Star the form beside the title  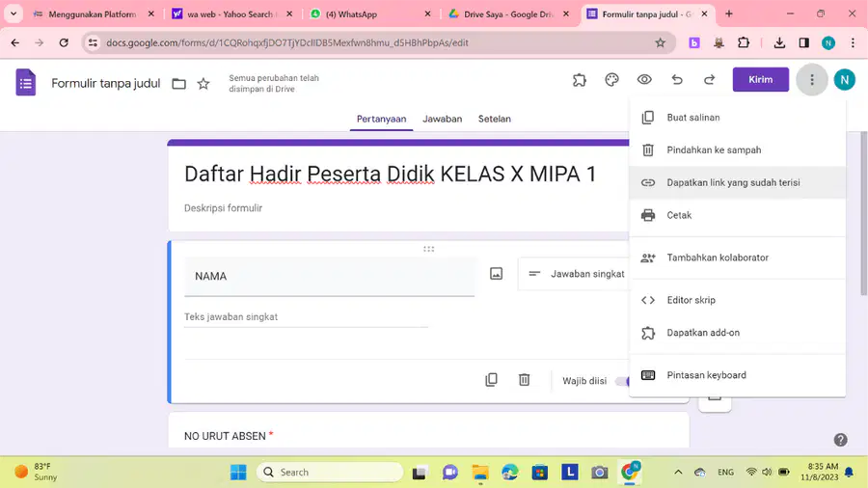203,84
